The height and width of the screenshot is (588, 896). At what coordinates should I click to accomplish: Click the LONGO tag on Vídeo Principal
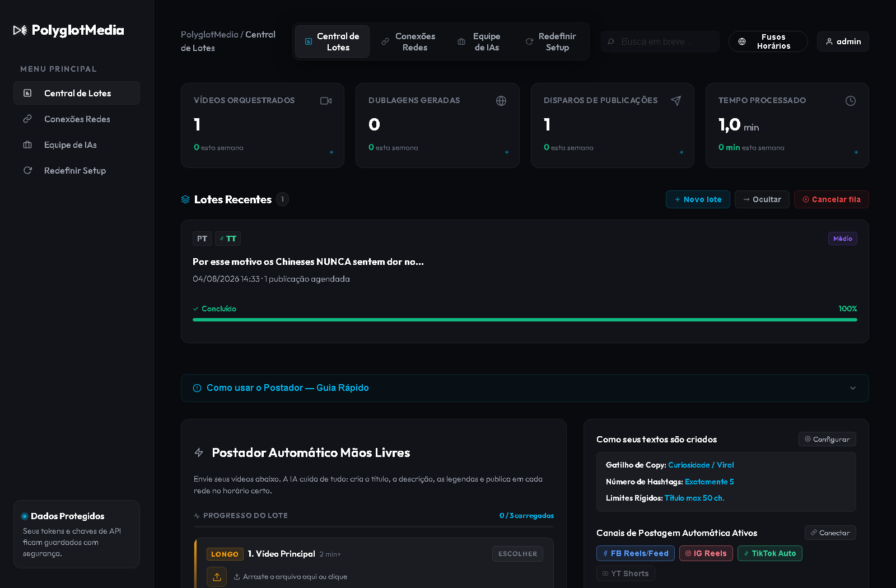point(225,554)
